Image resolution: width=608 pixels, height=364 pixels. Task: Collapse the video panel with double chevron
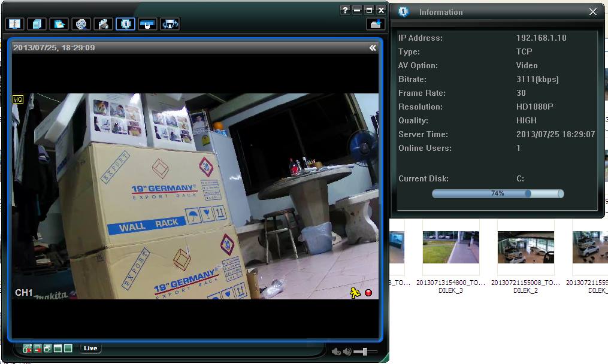(373, 48)
